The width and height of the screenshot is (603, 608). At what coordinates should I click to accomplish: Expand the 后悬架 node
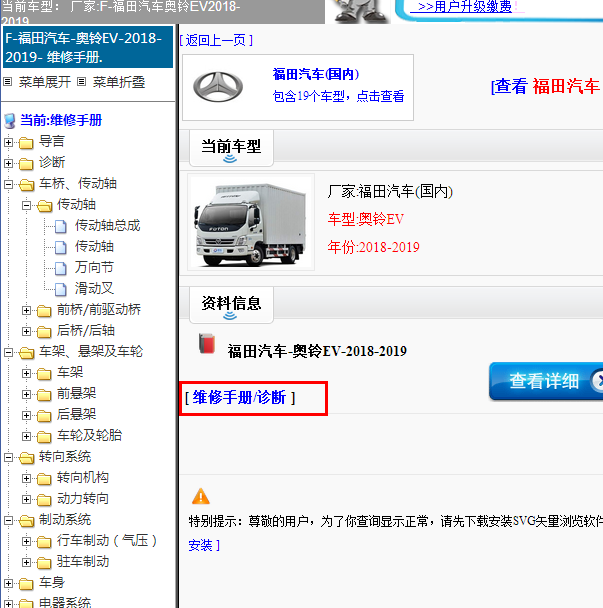(26, 415)
